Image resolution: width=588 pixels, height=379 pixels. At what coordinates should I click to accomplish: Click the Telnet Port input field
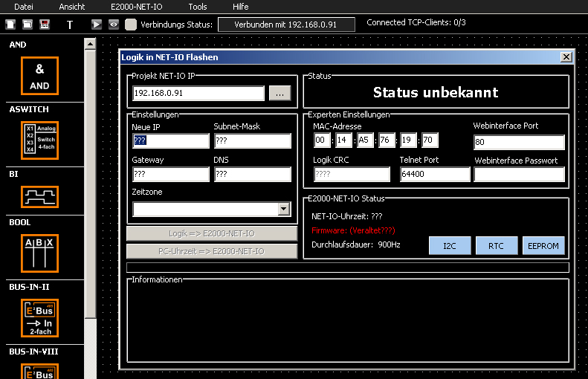(x=434, y=175)
